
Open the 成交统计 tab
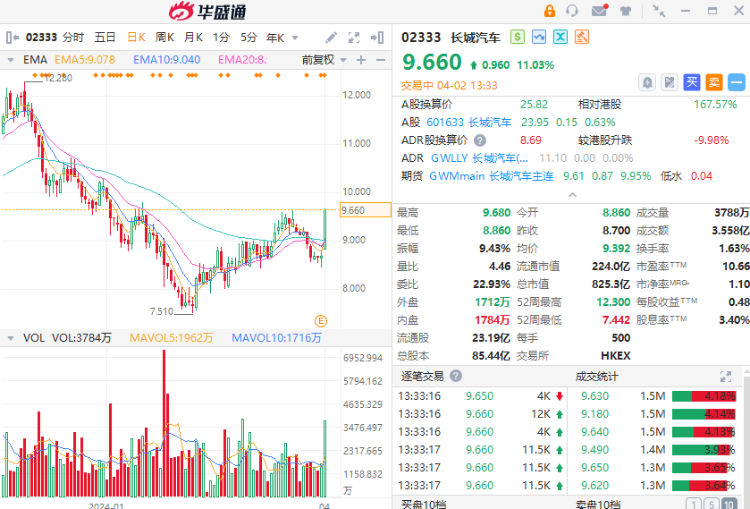596,376
